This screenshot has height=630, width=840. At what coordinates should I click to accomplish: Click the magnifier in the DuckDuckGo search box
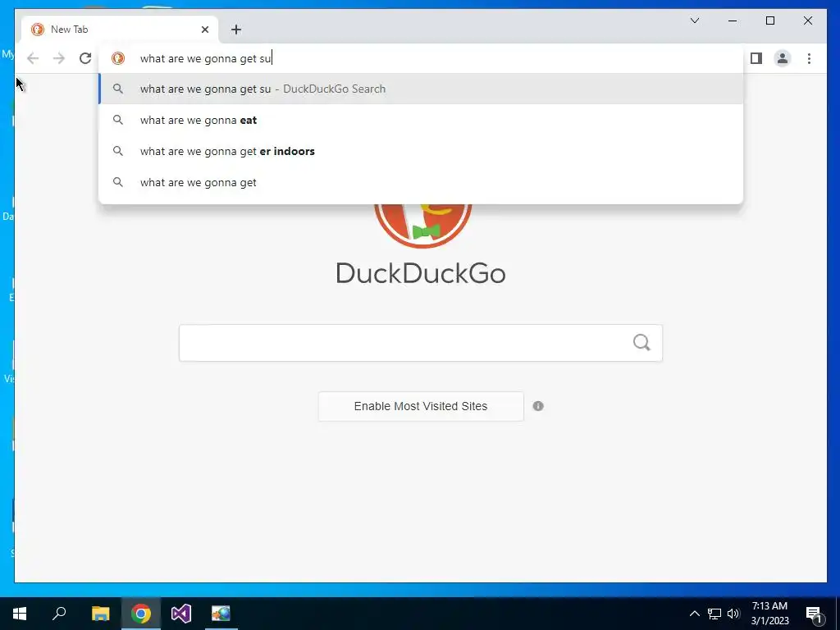tap(641, 342)
